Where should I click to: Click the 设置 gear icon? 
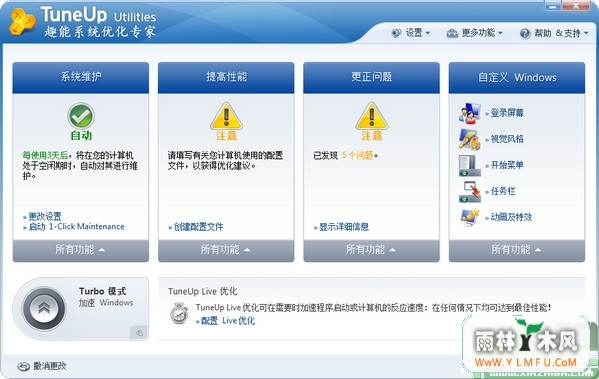(x=397, y=33)
